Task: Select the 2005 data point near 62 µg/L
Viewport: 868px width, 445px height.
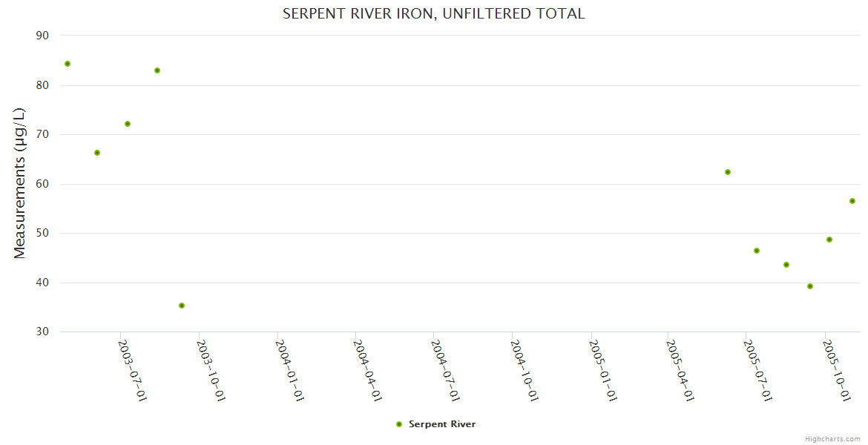Action: coord(728,172)
